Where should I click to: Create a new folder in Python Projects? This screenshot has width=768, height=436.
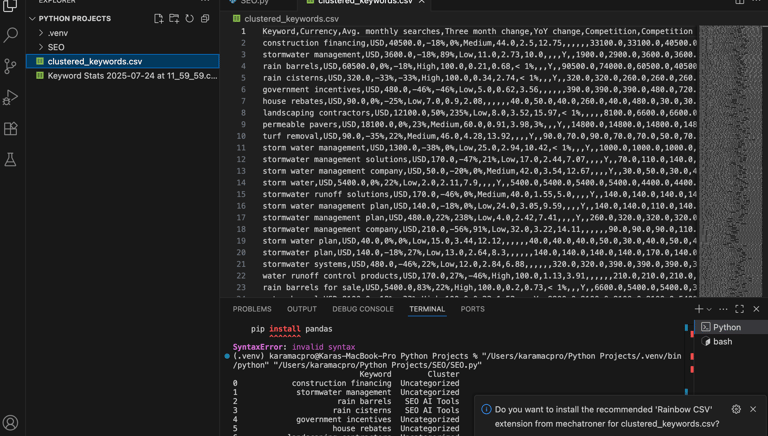pyautogui.click(x=174, y=19)
